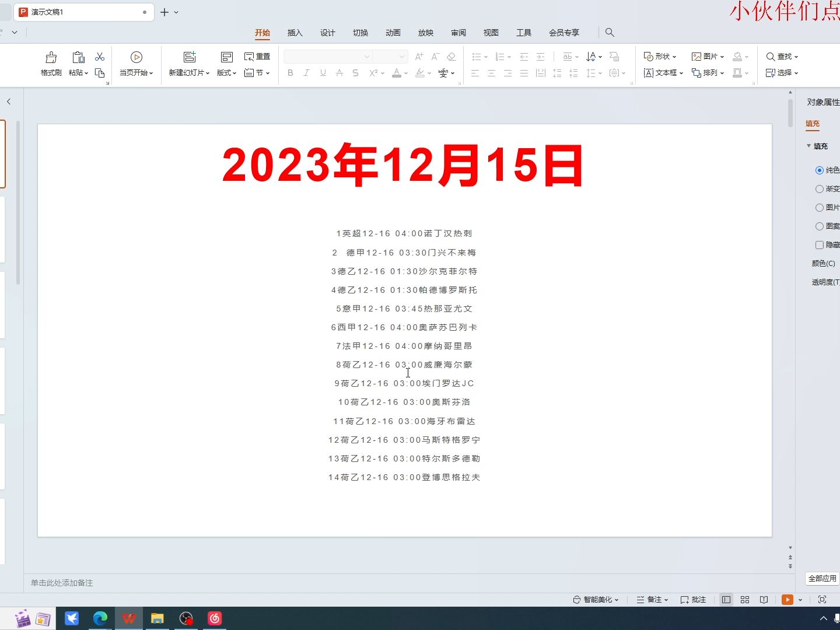The image size is (840, 630).
Task: Open the Insert (插入) ribbon tab
Action: [295, 33]
